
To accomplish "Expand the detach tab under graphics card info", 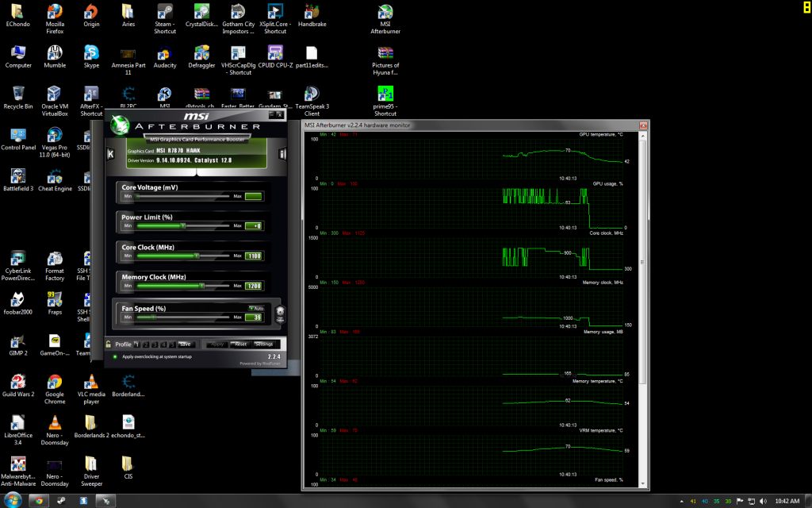I will point(197,172).
